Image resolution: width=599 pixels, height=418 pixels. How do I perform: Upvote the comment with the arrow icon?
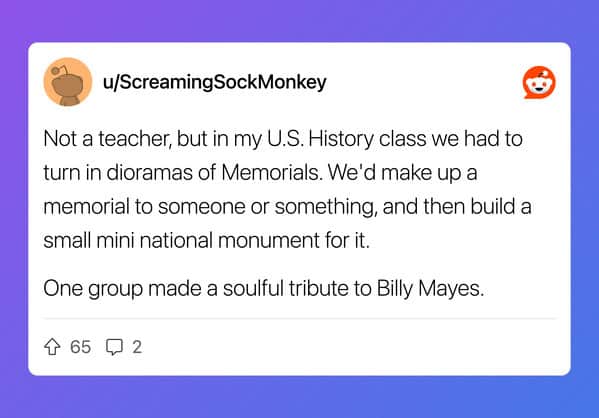pos(52,347)
